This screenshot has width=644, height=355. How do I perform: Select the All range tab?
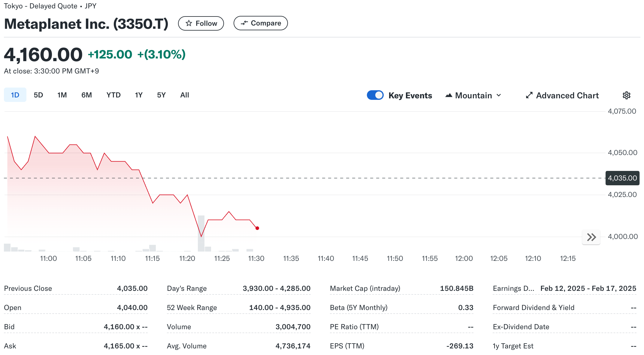point(185,95)
